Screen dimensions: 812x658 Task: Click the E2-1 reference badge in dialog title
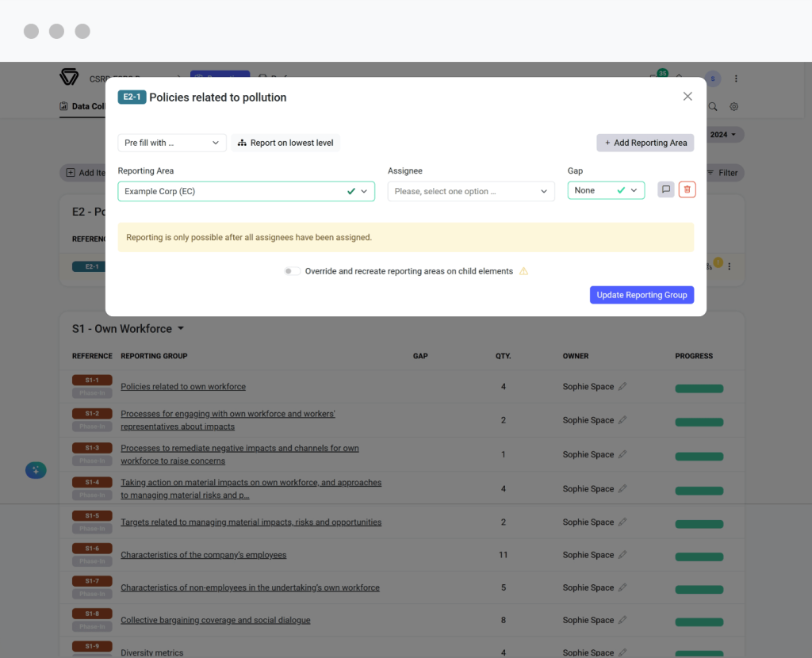(x=132, y=97)
